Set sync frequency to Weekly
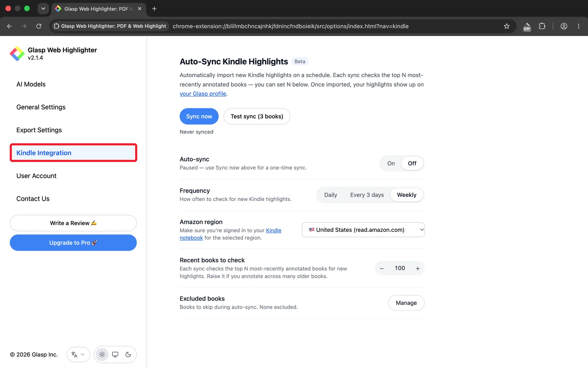Image resolution: width=588 pixels, height=368 pixels. (x=407, y=195)
